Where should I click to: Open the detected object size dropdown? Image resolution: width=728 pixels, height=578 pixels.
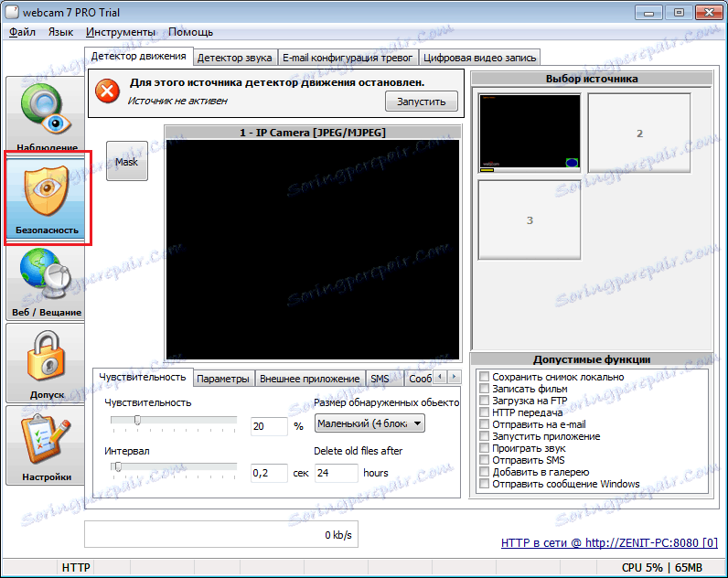point(369,423)
